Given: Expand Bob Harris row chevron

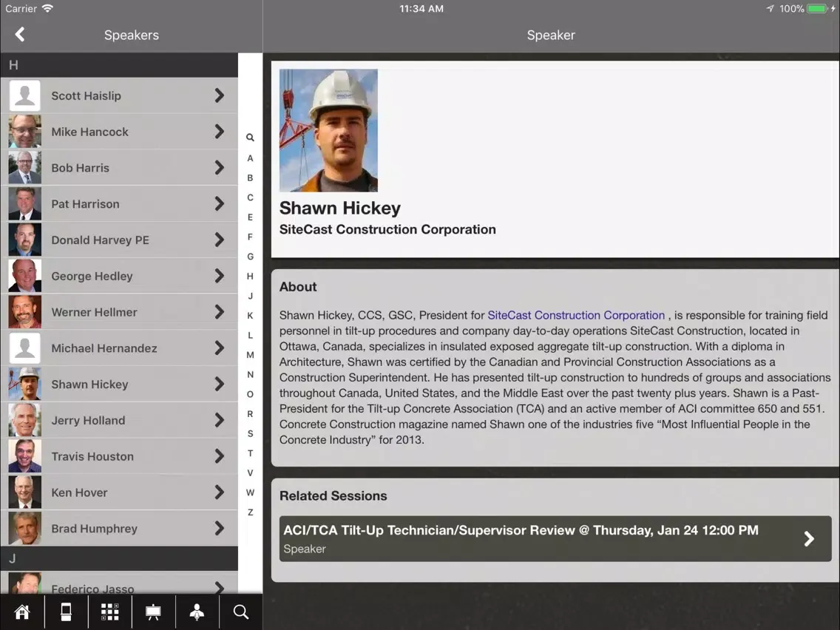Looking at the screenshot, I should [x=219, y=168].
